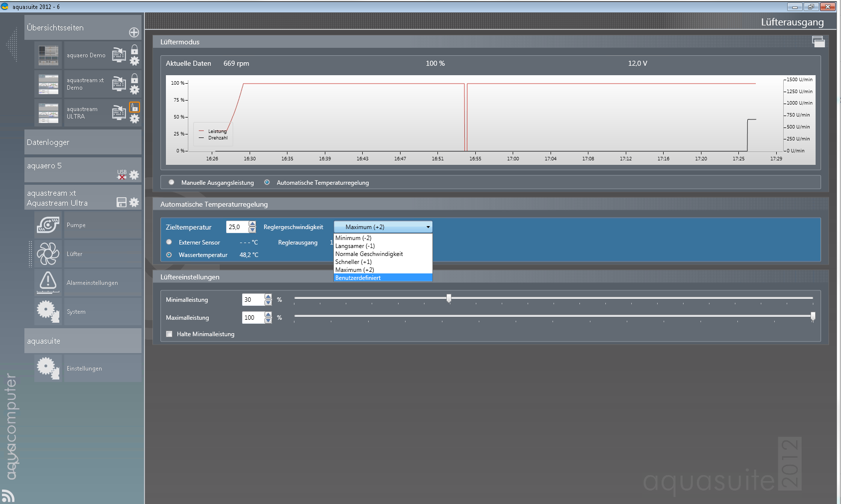Viewport: 841px width, 504px height.
Task: Click the Zieltemperatur input field
Action: [x=238, y=227]
